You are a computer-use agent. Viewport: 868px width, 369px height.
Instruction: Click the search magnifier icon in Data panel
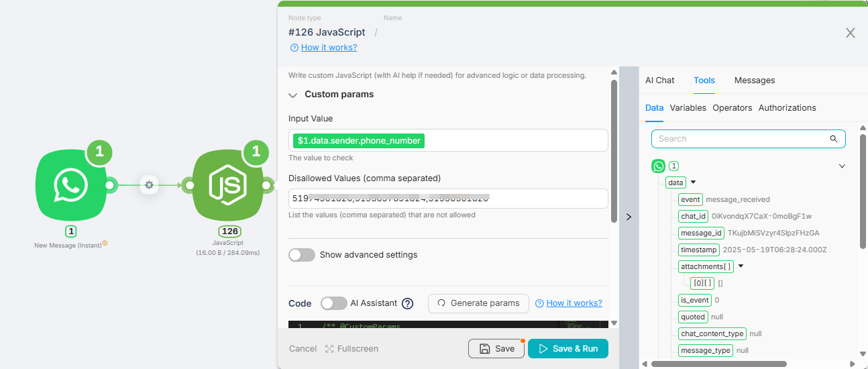[834, 139]
